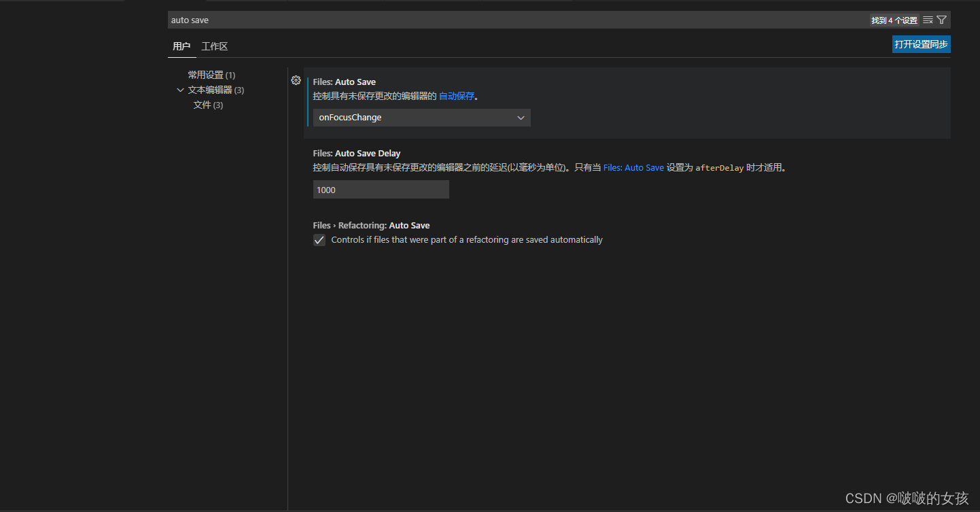Click the auto save search box
Screen dimensions: 980x512
[517, 20]
